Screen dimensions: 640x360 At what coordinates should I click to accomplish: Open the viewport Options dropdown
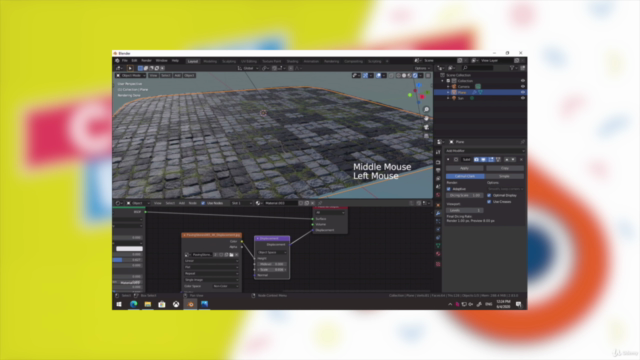pyautogui.click(x=422, y=68)
